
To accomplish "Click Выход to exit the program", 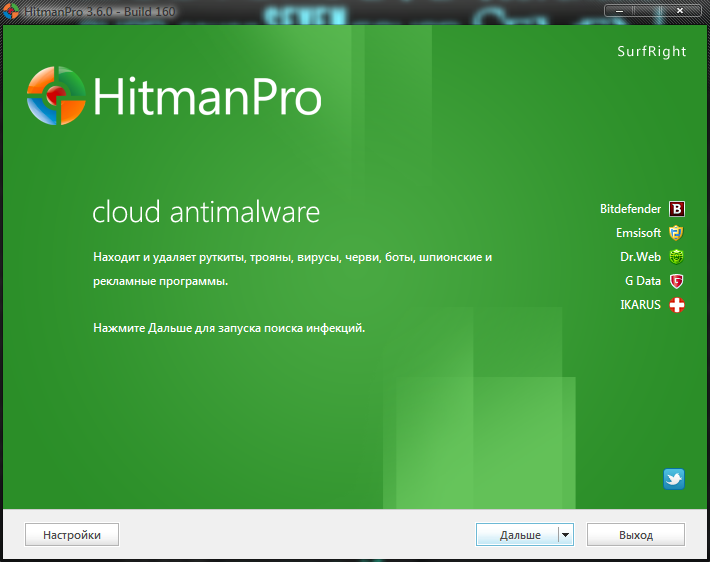I will pyautogui.click(x=636, y=535).
